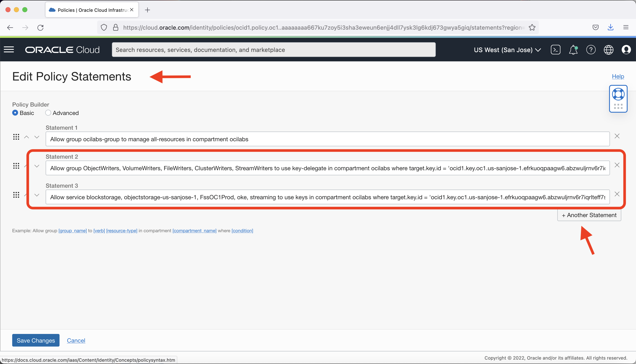Open the Help question mark icon
Screen dimensions: 636x364
(591, 50)
